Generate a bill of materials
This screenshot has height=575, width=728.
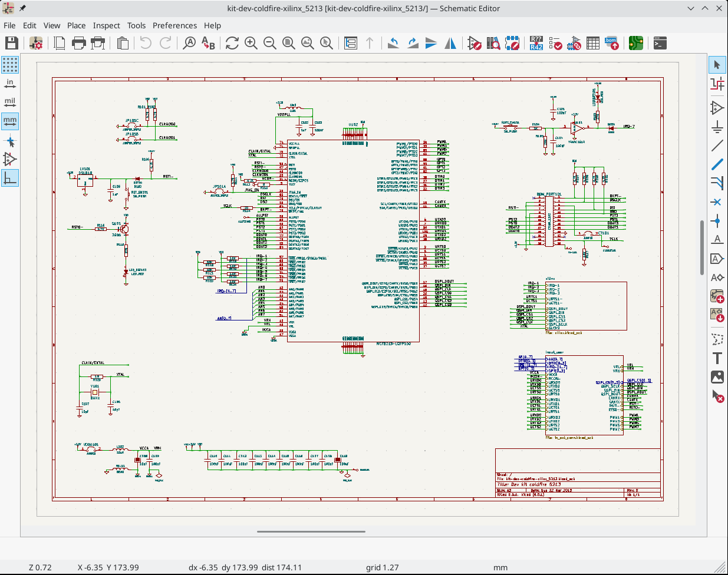pyautogui.click(x=612, y=42)
